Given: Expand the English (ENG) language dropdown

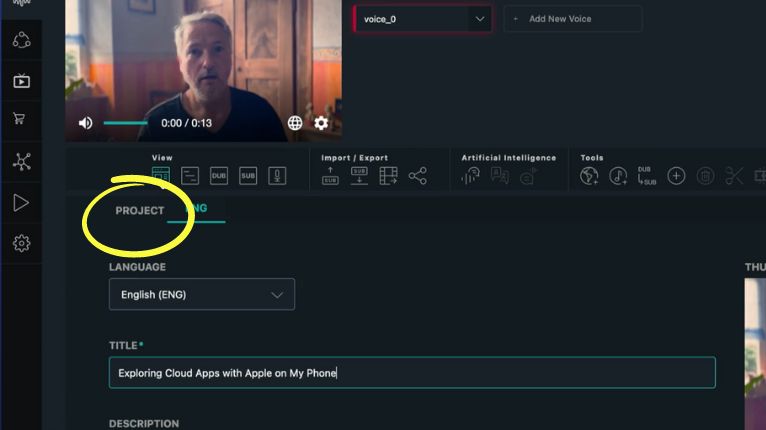Looking at the screenshot, I should pyautogui.click(x=202, y=295).
